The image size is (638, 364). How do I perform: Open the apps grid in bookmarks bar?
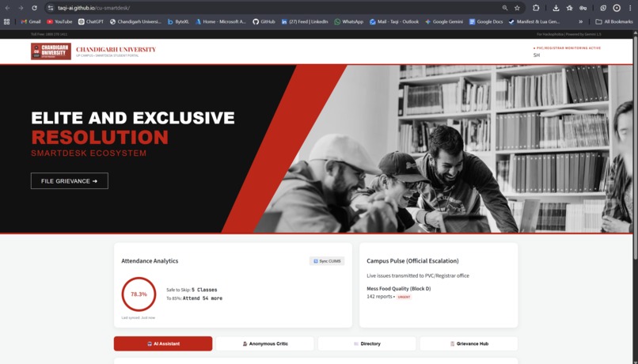(x=6, y=21)
